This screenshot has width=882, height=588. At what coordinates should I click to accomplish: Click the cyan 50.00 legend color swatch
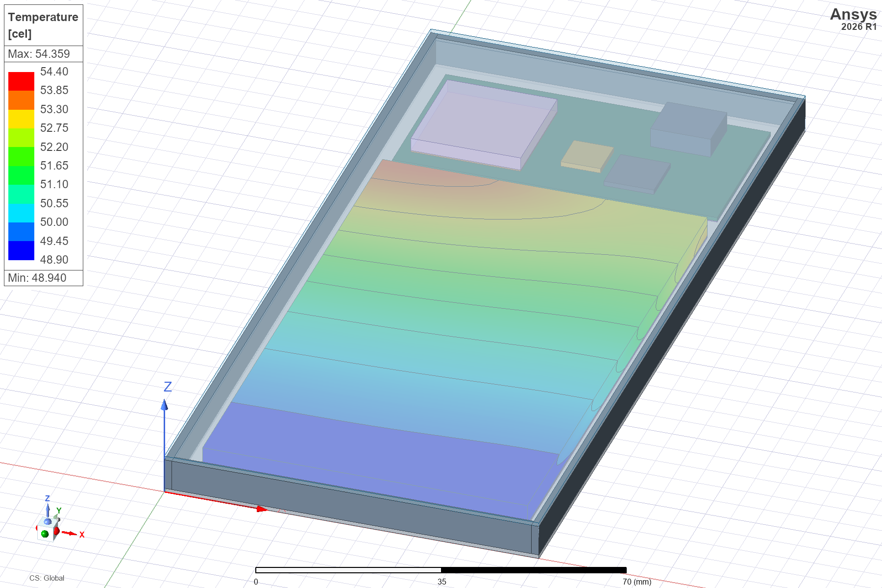21,213
